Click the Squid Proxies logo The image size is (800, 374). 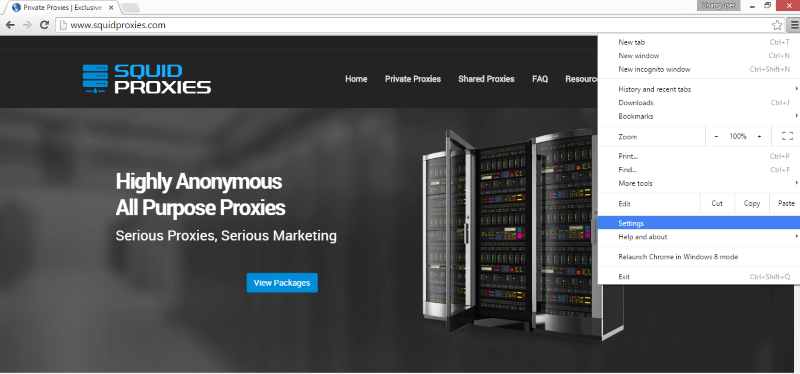tap(147, 79)
